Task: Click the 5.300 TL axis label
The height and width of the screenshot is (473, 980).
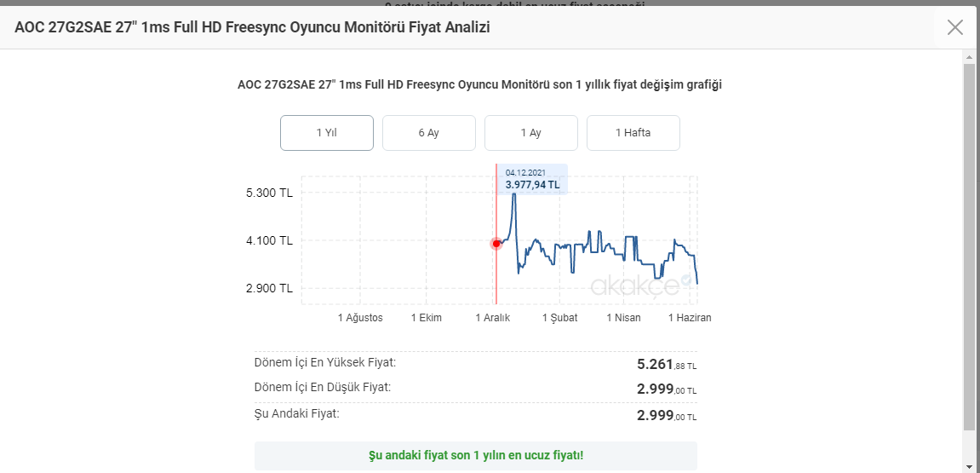Action: [269, 193]
